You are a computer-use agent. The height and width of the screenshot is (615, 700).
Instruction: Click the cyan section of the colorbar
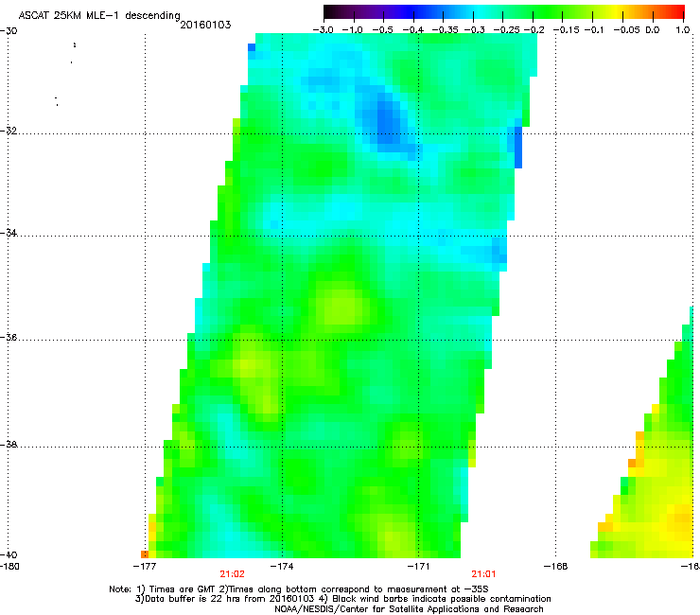[x=480, y=12]
